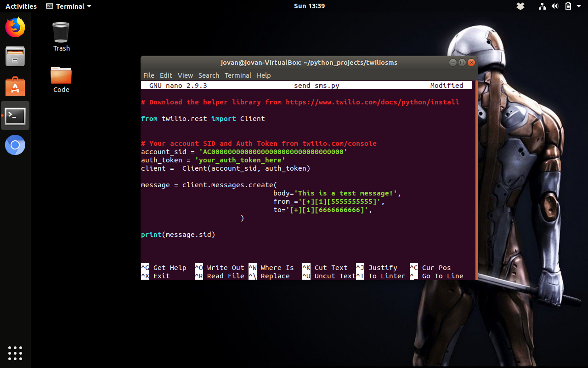Launch Firefox from the dock
The image size is (588, 368).
pos(15,28)
